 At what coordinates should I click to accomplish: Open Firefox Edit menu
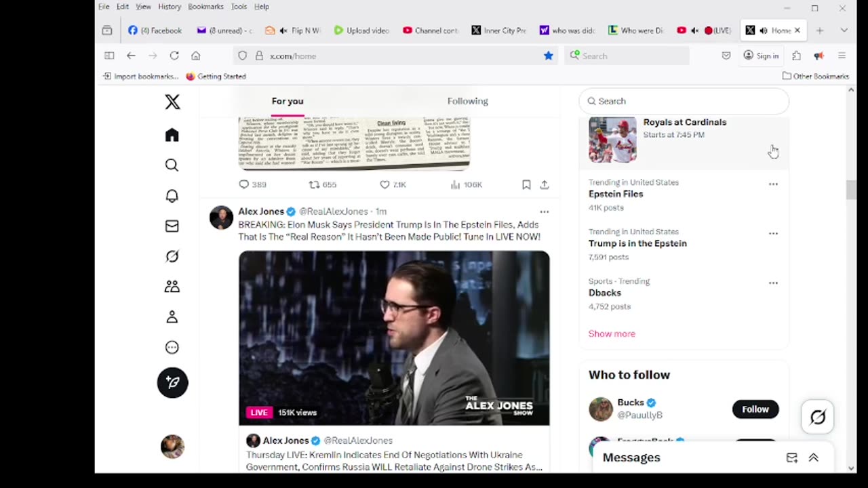[123, 7]
